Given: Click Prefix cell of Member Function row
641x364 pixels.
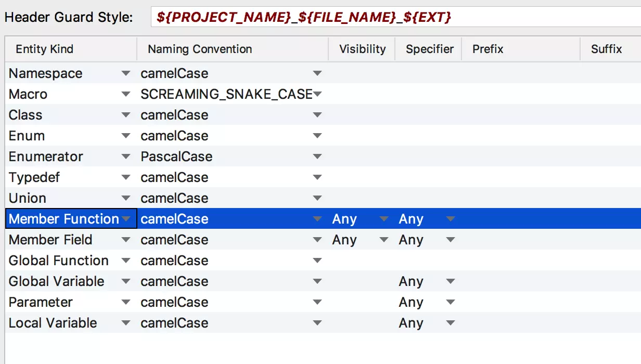Looking at the screenshot, I should coord(520,219).
